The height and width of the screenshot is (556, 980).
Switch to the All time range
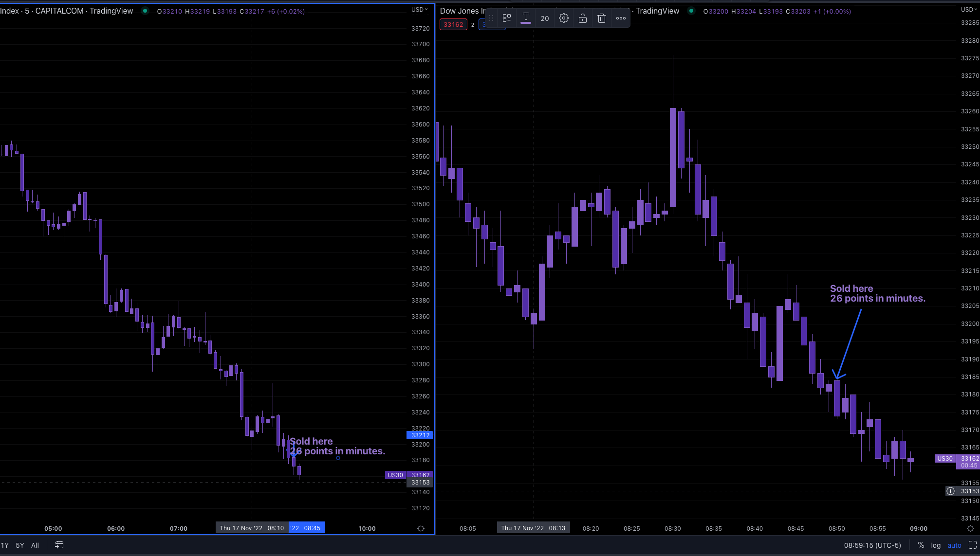tap(35, 545)
